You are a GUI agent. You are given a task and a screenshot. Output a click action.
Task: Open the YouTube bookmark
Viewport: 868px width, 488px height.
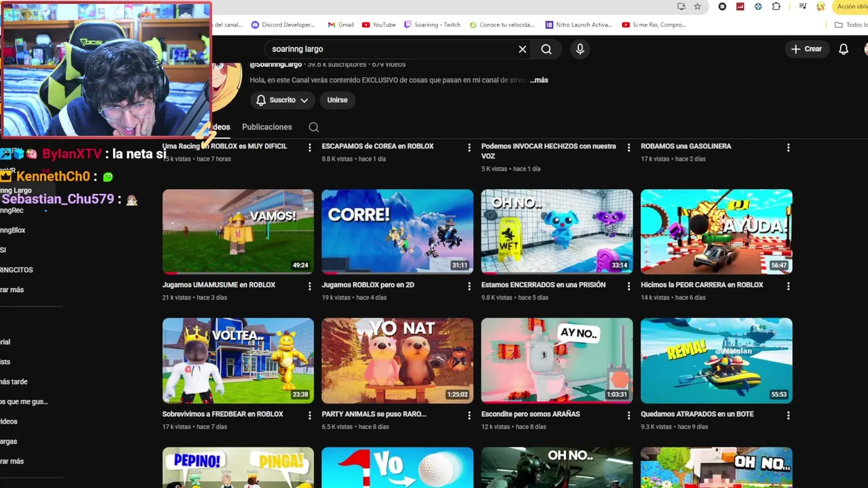[379, 24]
